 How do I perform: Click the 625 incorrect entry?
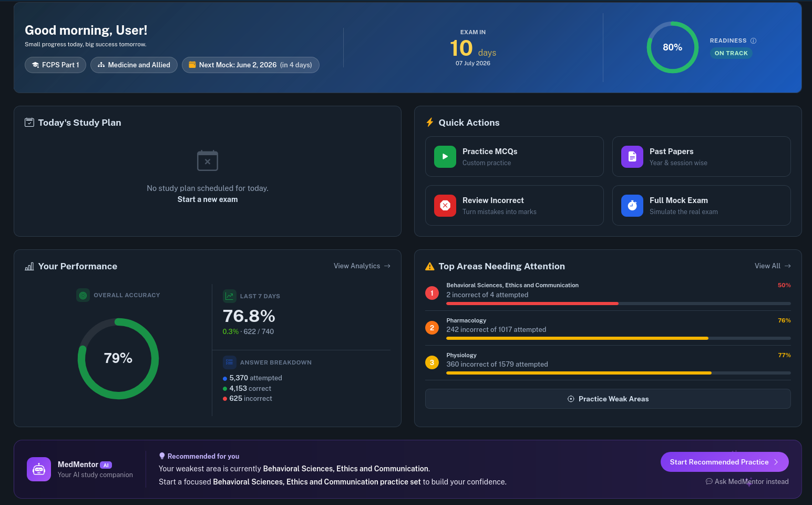[x=248, y=399]
